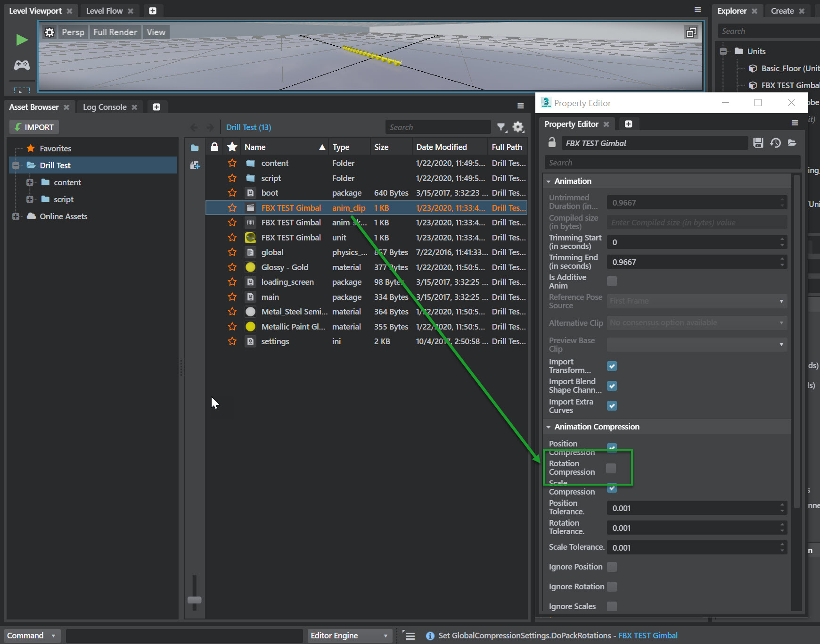Uncheck Position Compression
The width and height of the screenshot is (820, 644).
pyautogui.click(x=612, y=448)
